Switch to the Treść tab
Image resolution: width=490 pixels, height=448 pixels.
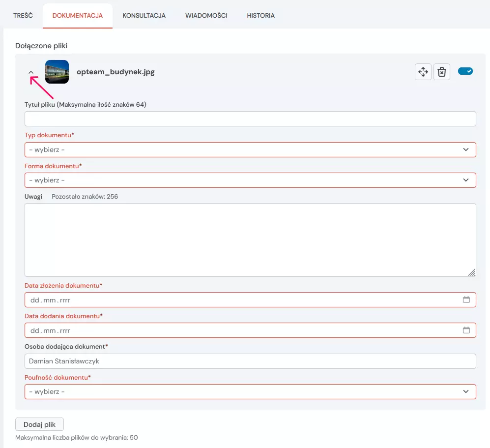click(x=23, y=16)
